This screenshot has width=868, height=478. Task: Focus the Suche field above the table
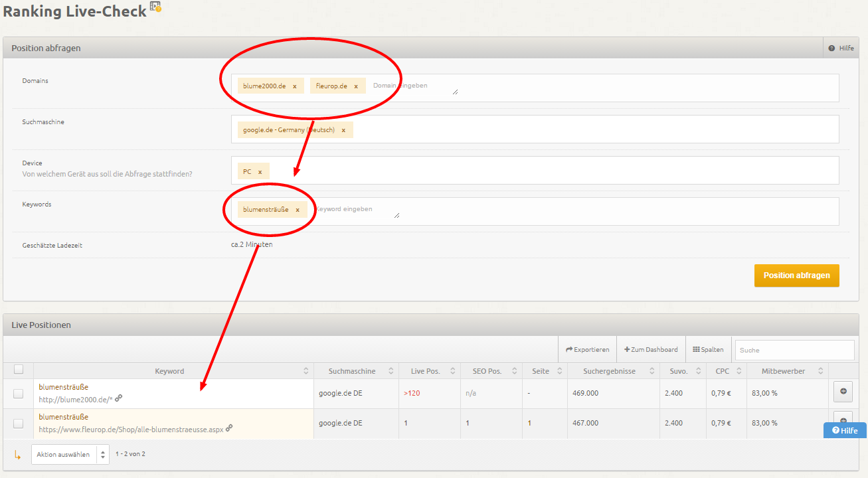[794, 350]
